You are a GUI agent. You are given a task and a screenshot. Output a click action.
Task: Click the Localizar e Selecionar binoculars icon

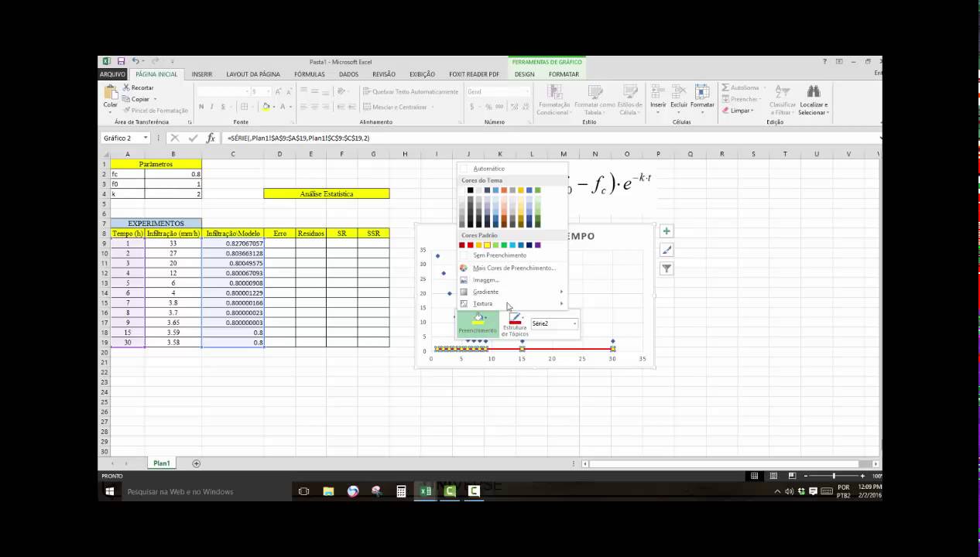tap(813, 91)
